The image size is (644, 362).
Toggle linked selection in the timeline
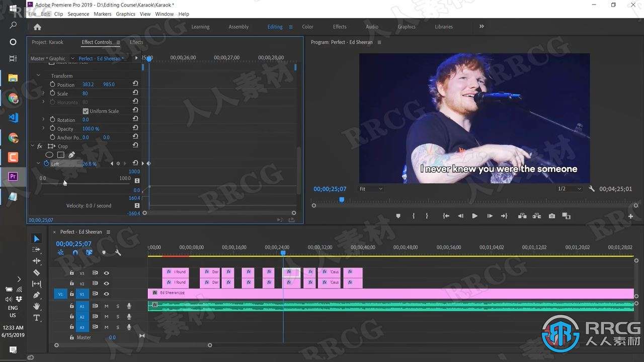point(89,253)
